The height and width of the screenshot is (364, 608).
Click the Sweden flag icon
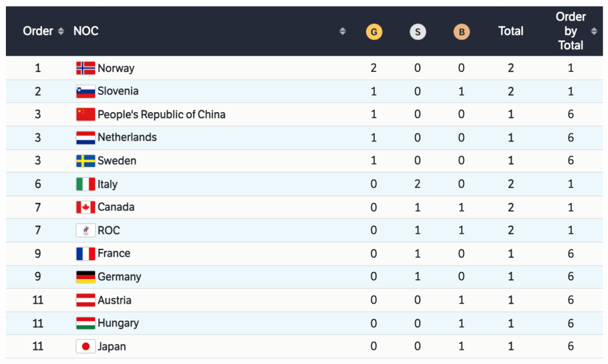click(85, 161)
